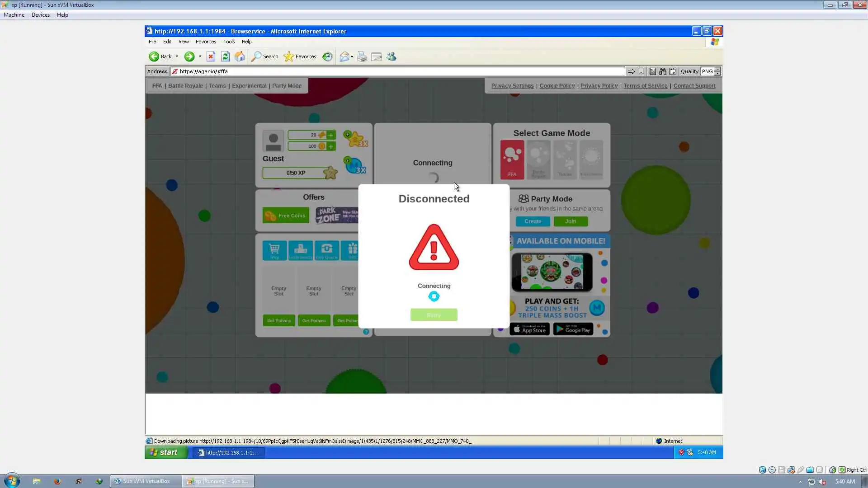The height and width of the screenshot is (488, 868).
Task: Click the 0/50 XP progress bar
Action: [x=296, y=173]
